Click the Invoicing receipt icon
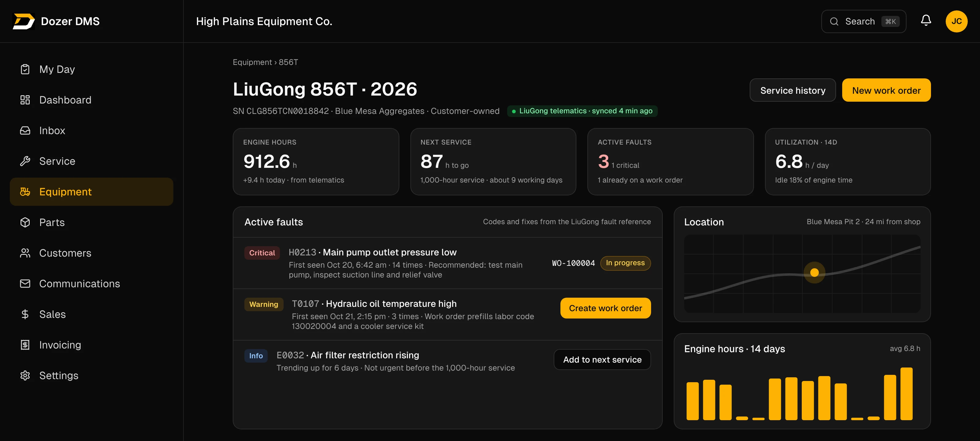This screenshot has width=980, height=441. click(x=25, y=345)
